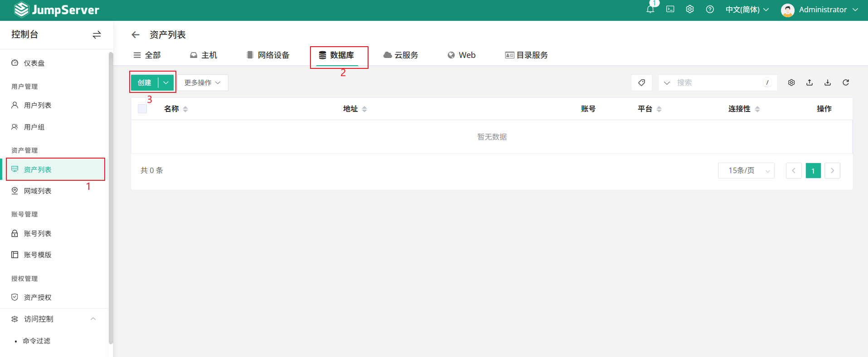This screenshot has width=868, height=357.
Task: Click the import upload icon
Action: point(810,82)
